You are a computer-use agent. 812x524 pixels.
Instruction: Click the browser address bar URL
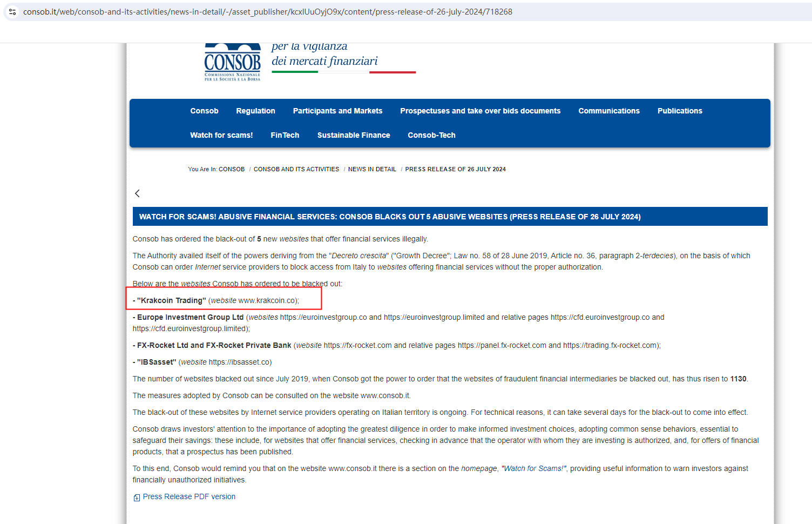pyautogui.click(x=268, y=12)
